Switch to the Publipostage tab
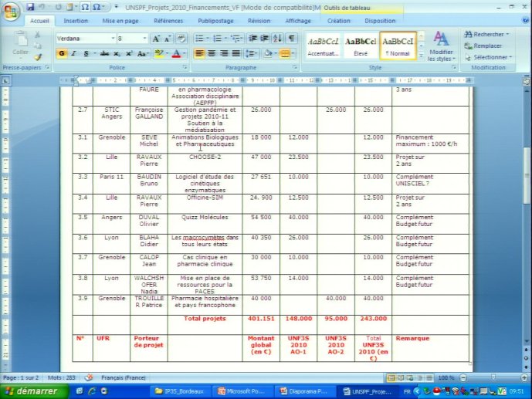The width and height of the screenshot is (532, 399). [x=215, y=21]
